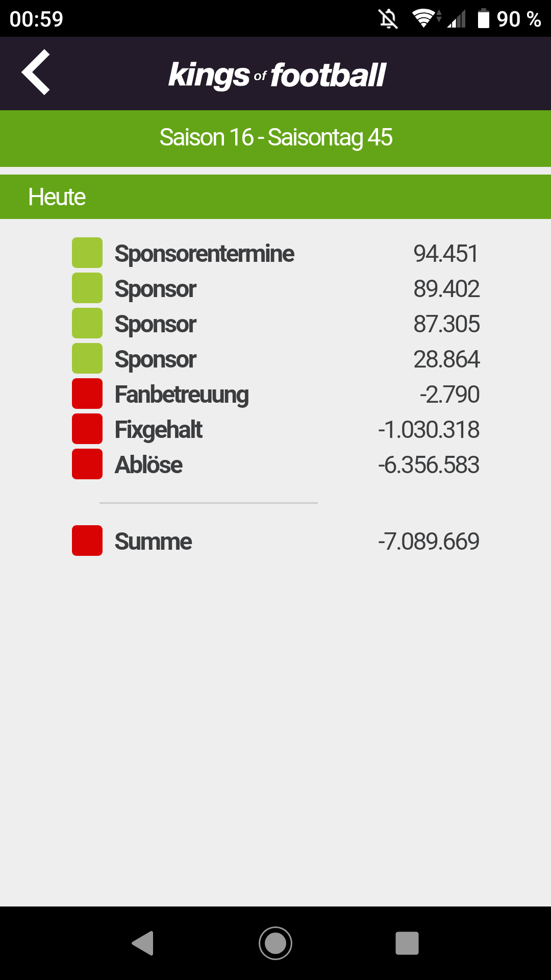The width and height of the screenshot is (551, 980).
Task: Tap green swatch beside Sponsorentermine
Action: [87, 253]
